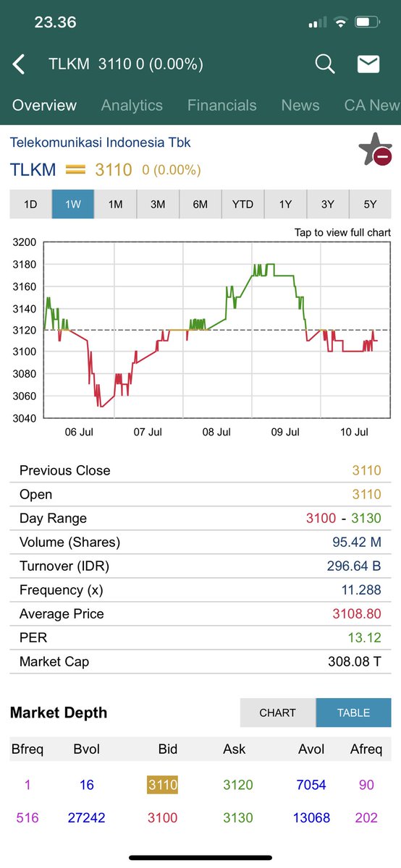Tap the 3120 ask price
This screenshot has width=401, height=868.
pyautogui.click(x=238, y=785)
